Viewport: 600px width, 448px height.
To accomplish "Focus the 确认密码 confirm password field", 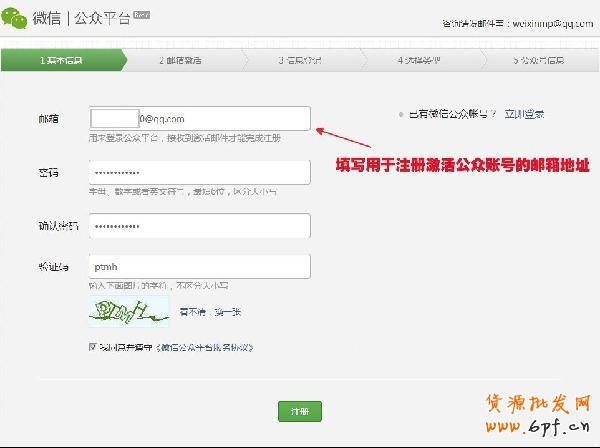I will pos(200,226).
